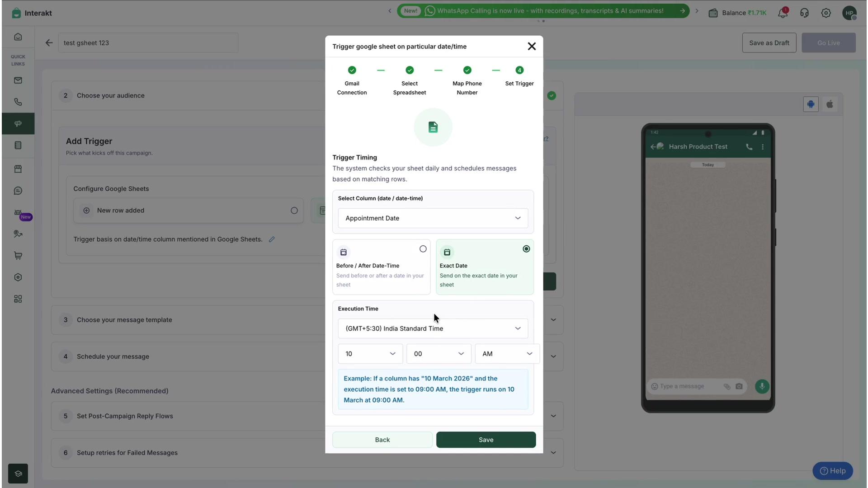The height and width of the screenshot is (488, 868).
Task: Go to Select Spreadsheet step
Action: tap(410, 80)
